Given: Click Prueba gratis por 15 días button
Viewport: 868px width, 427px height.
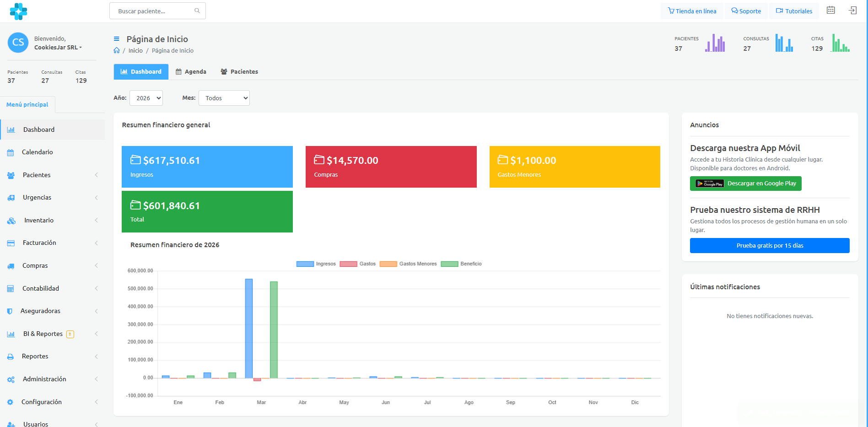Looking at the screenshot, I should point(770,245).
